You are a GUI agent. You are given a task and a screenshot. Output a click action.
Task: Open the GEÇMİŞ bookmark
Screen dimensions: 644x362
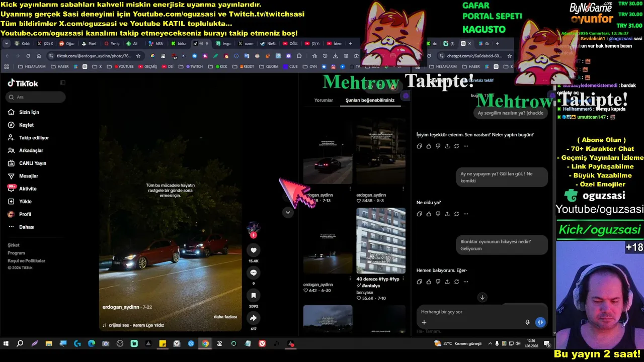tap(147, 66)
